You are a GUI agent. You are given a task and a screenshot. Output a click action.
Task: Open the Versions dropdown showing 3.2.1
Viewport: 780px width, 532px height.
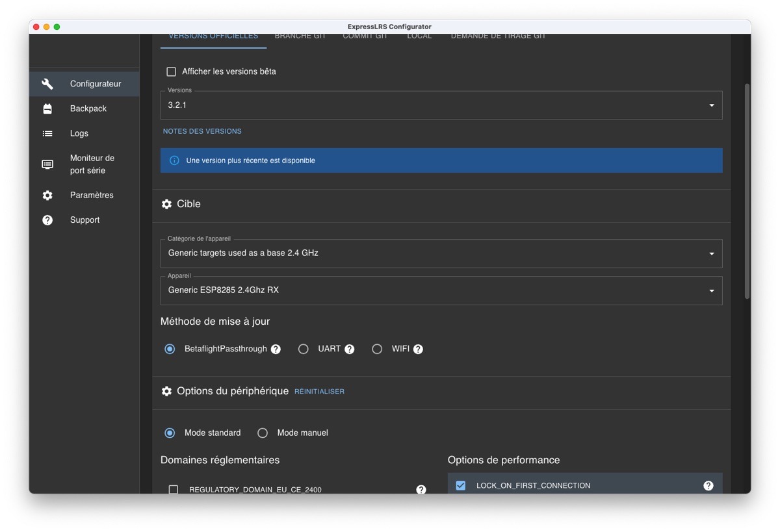441,105
